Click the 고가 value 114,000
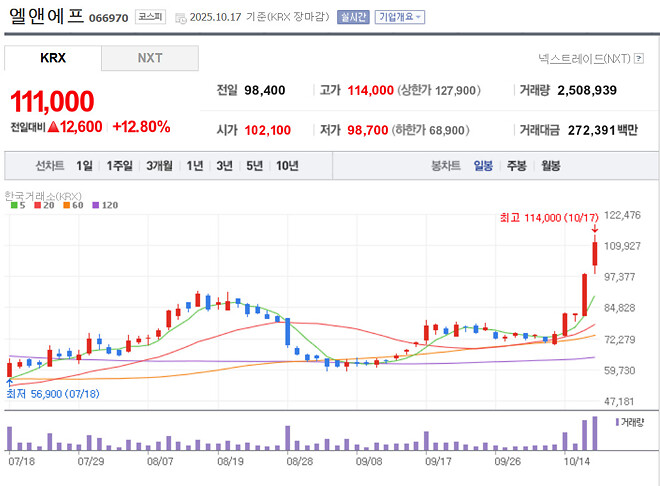The width and height of the screenshot is (660, 486). (370, 90)
